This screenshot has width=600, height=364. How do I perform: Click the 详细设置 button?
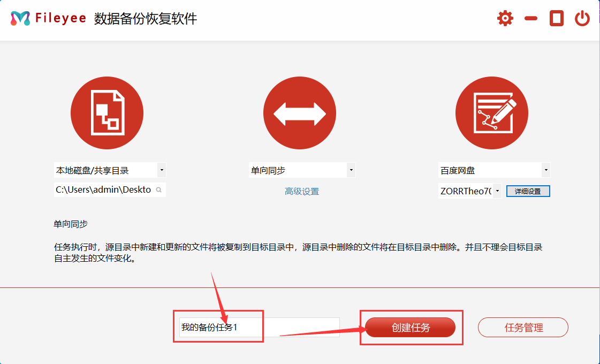point(528,191)
